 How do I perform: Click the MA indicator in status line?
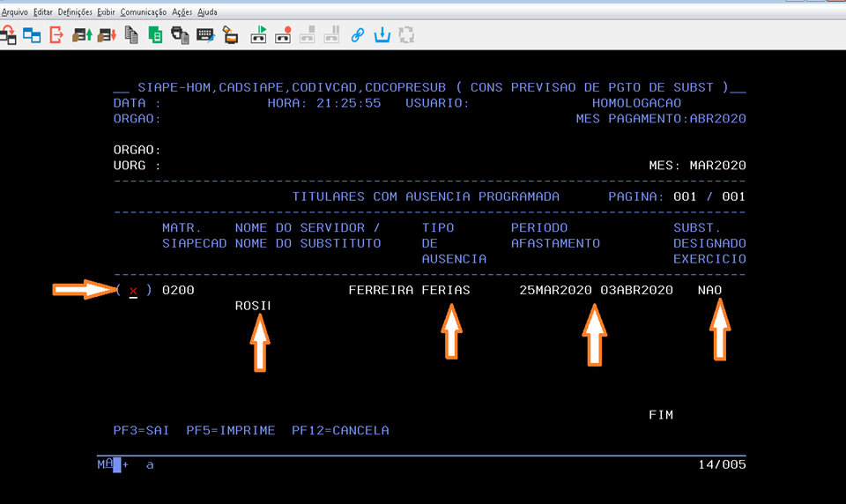click(105, 464)
